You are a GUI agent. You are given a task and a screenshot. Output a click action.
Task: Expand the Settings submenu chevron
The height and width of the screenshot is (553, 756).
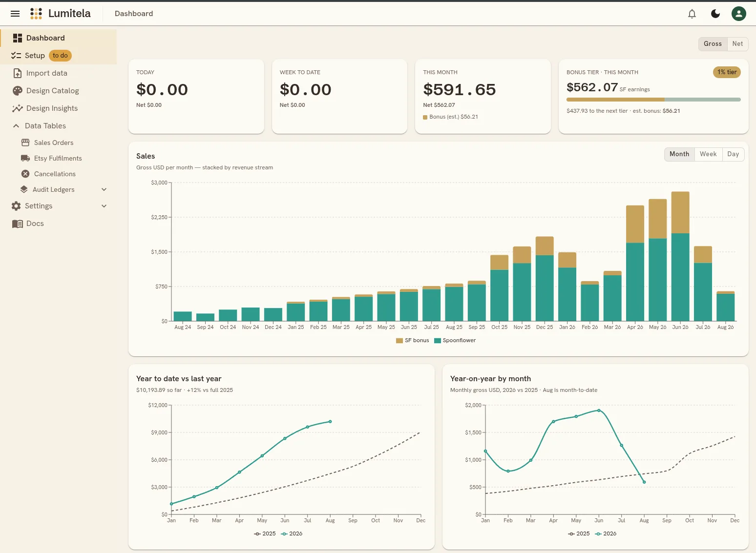tap(104, 206)
